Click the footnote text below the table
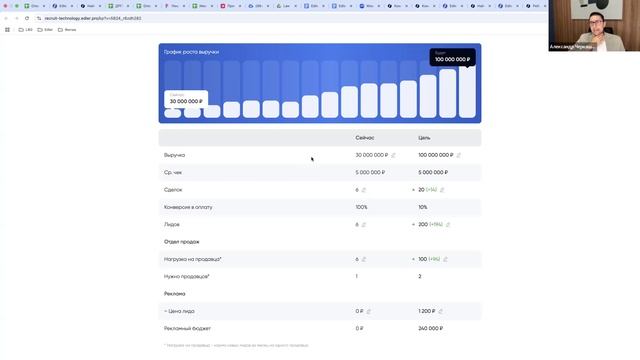640x360 pixels. (x=236, y=346)
